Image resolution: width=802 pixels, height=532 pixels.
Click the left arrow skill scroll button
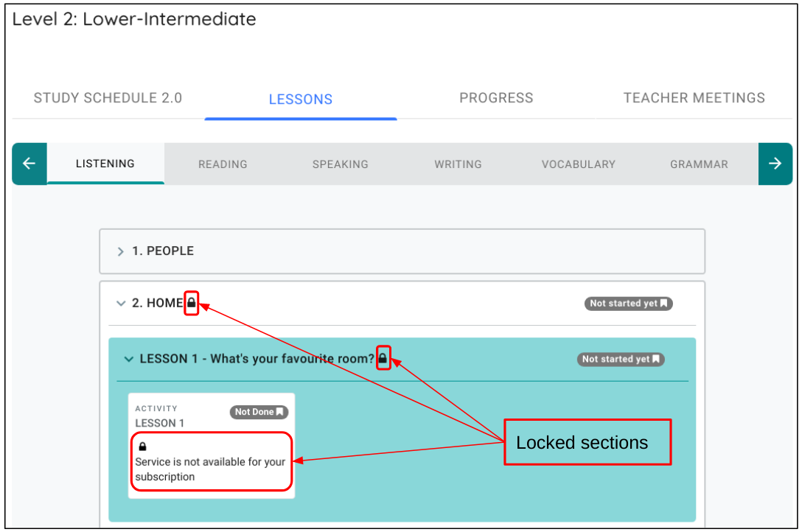29,164
